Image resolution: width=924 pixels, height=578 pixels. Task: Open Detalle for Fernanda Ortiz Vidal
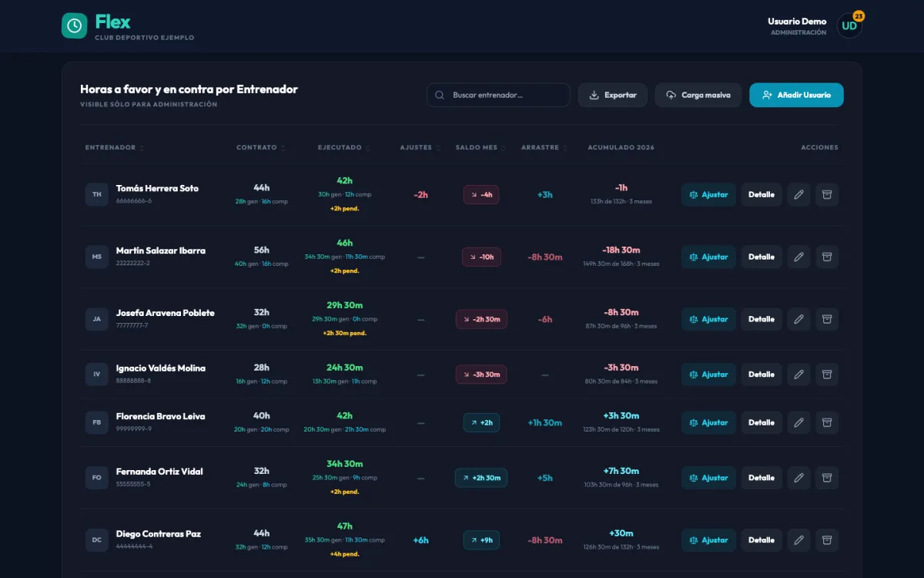pos(762,478)
